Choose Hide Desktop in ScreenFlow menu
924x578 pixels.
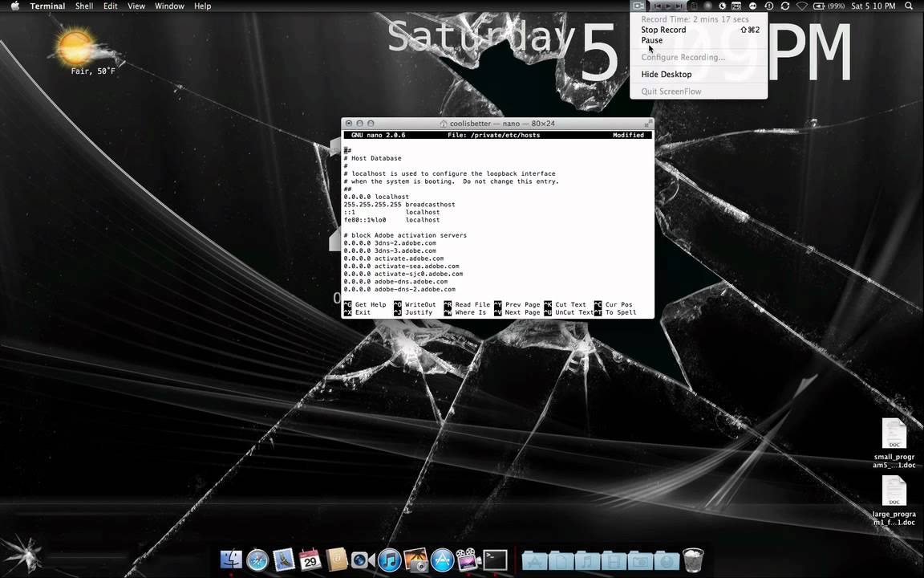pyautogui.click(x=699, y=75)
